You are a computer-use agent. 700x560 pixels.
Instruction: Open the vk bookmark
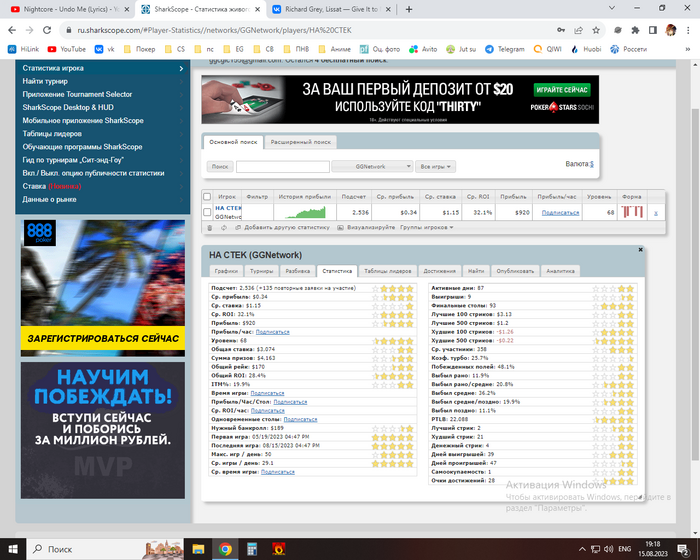point(104,49)
